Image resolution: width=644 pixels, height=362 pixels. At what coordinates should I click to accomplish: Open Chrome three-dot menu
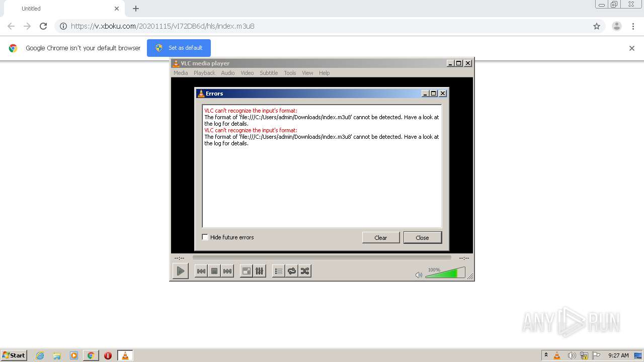pos(633,26)
